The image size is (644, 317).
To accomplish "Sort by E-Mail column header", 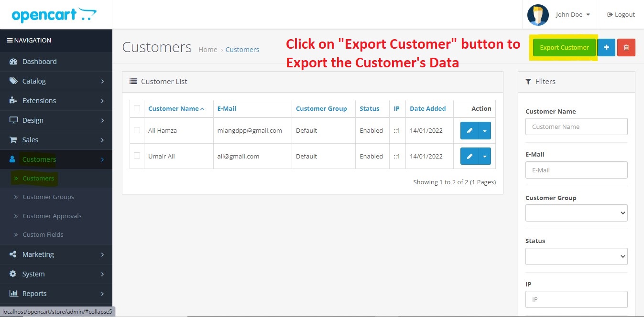I will coord(227,109).
